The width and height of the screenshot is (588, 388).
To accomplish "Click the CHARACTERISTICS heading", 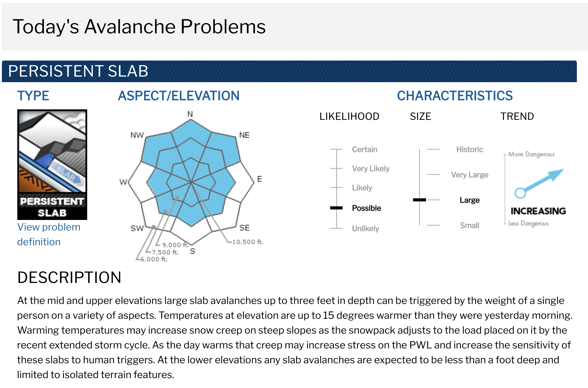I will pos(455,96).
